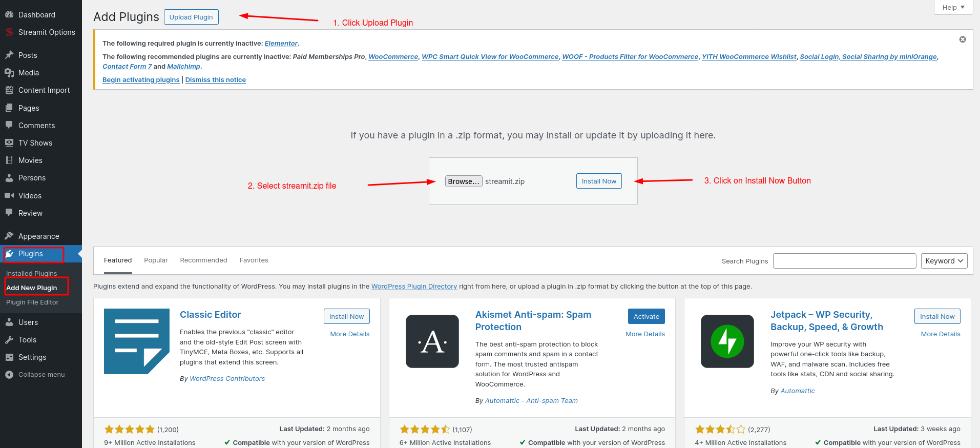Open More Details for Akismet

(645, 334)
